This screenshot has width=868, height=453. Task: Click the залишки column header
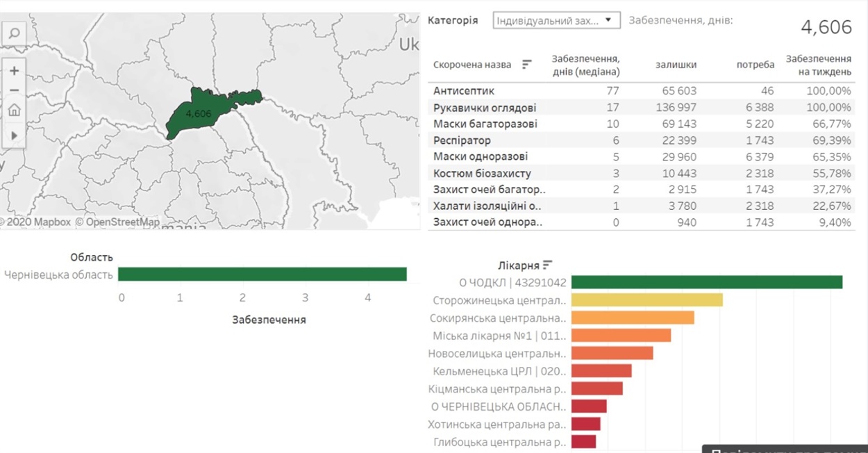[676, 65]
